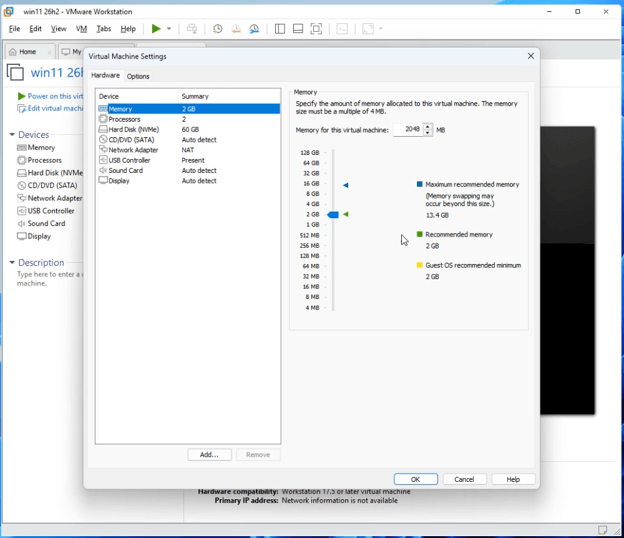Click the VM screen thumbnail preview

click(567, 271)
